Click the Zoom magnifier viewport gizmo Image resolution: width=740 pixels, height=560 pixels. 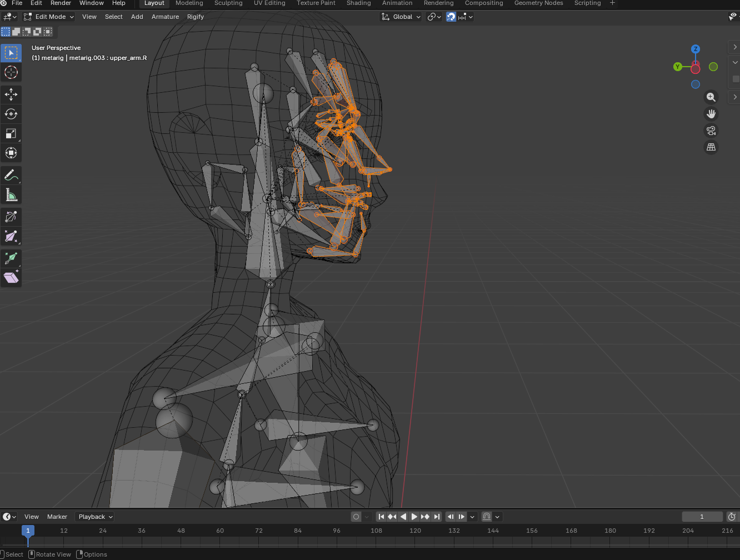pos(711,97)
